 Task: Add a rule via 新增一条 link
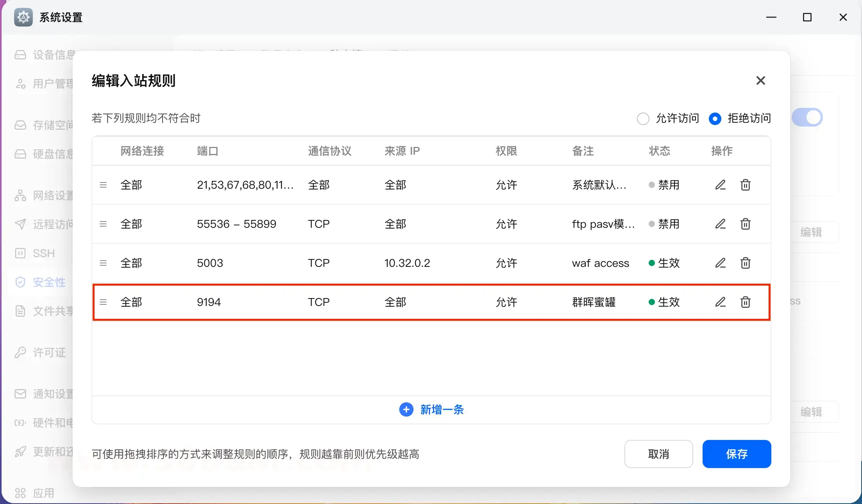(x=442, y=409)
